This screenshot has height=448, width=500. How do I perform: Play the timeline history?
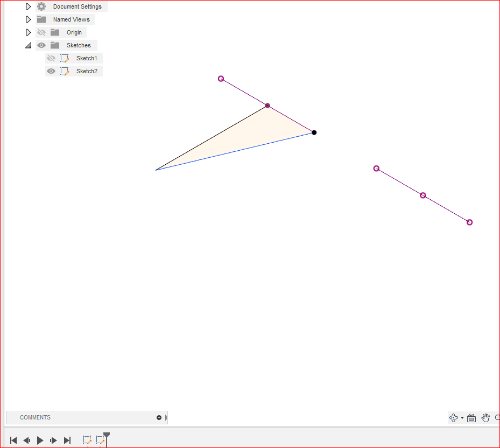tap(40, 440)
